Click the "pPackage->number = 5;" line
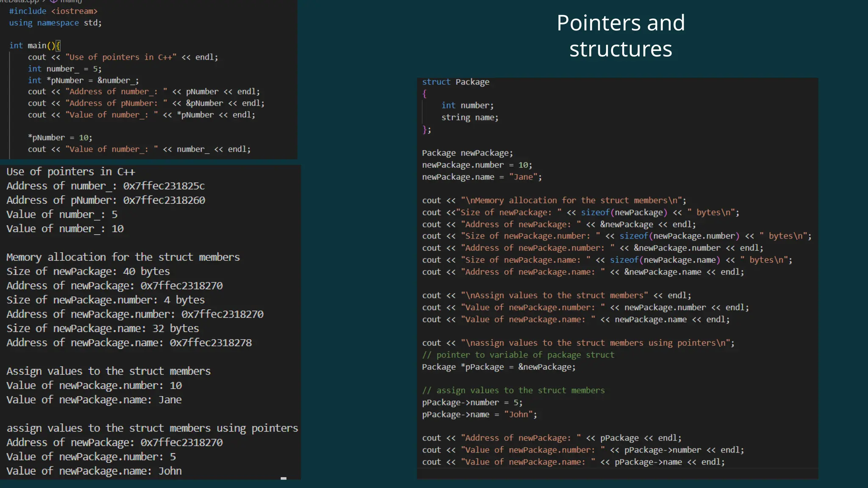The height and width of the screenshot is (488, 868). click(472, 402)
